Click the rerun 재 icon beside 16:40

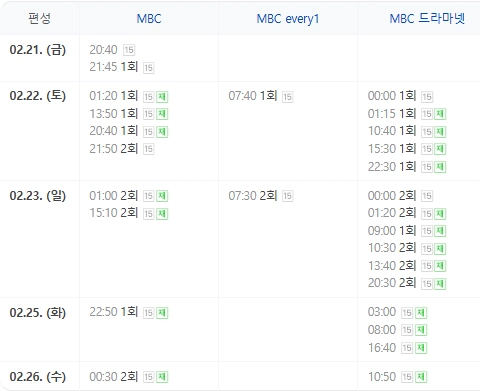421,348
